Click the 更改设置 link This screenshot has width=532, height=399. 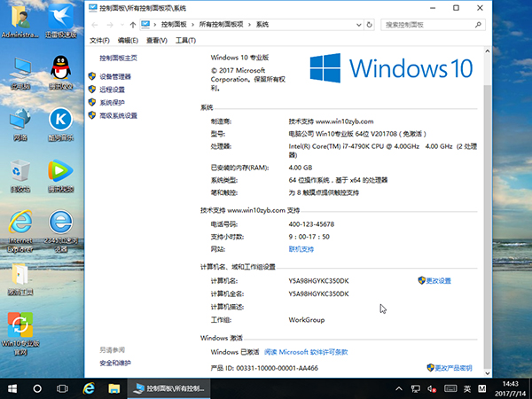[438, 280]
